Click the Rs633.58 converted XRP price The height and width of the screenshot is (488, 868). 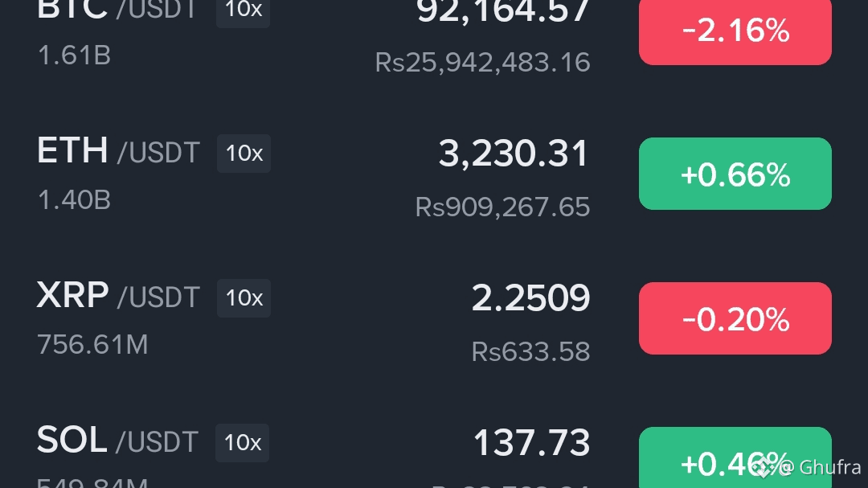click(x=530, y=351)
